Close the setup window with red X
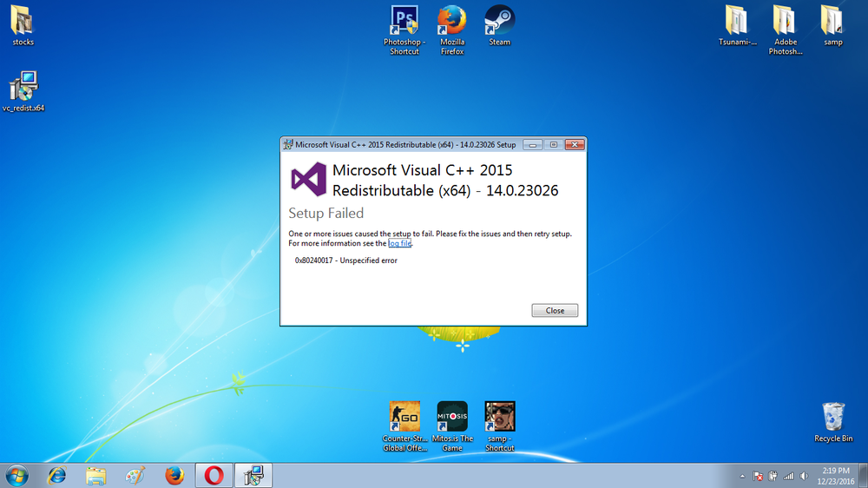Screen dimensions: 868x488 (575, 144)
